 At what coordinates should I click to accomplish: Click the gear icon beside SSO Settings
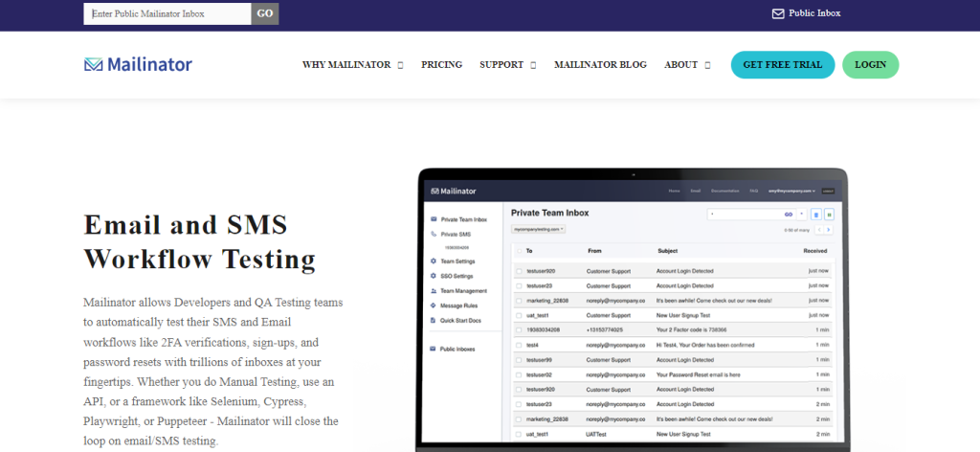[x=434, y=276]
